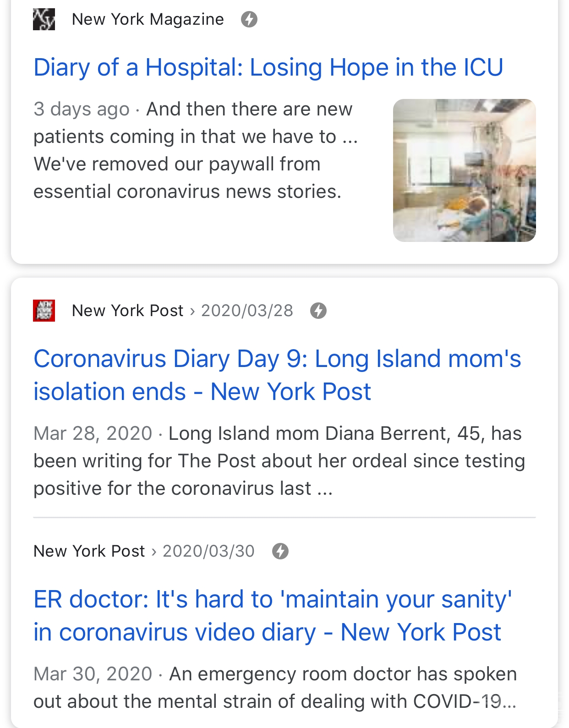Click the red New York Post favicon

coord(44,311)
